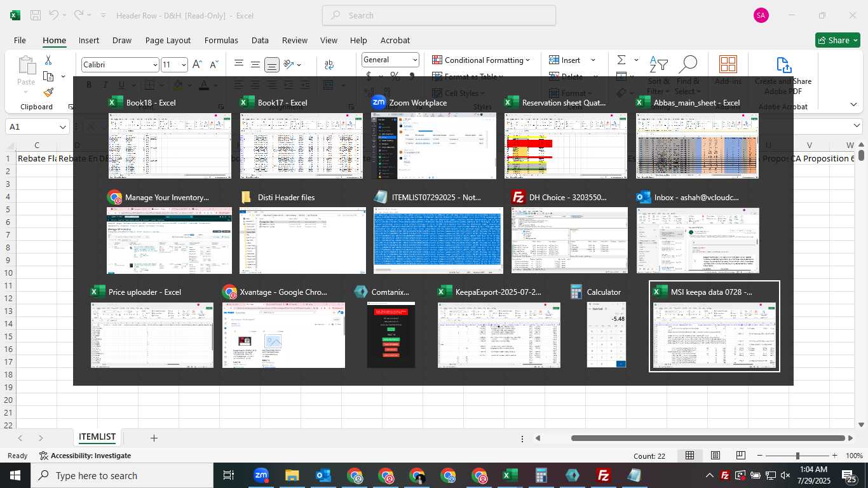
Task: Click the Cut scissors icon
Action: pyautogui.click(x=48, y=60)
